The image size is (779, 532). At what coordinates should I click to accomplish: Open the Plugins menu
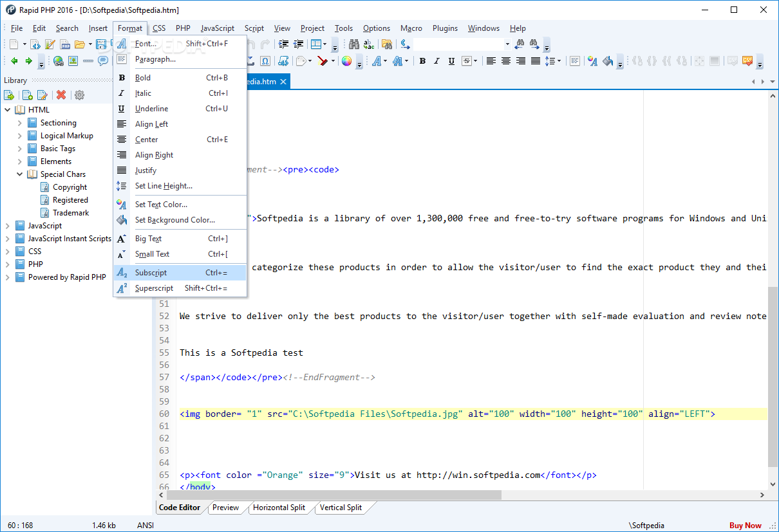pos(445,28)
